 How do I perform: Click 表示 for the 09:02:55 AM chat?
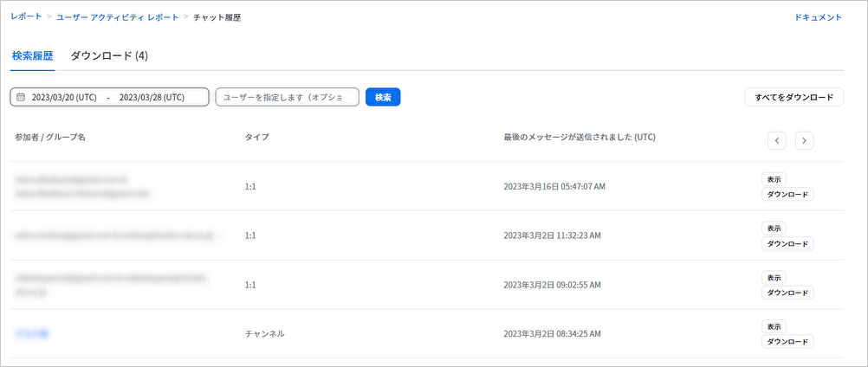pos(774,278)
